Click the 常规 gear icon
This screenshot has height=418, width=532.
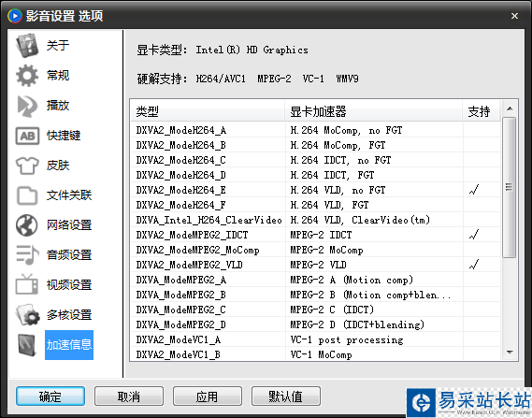(x=27, y=76)
